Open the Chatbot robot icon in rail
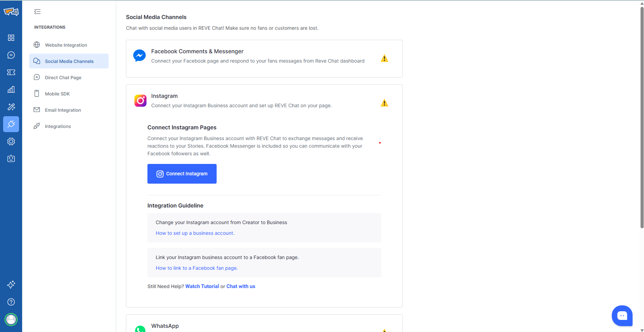Screen dimensions: 644x332 (x=11, y=159)
